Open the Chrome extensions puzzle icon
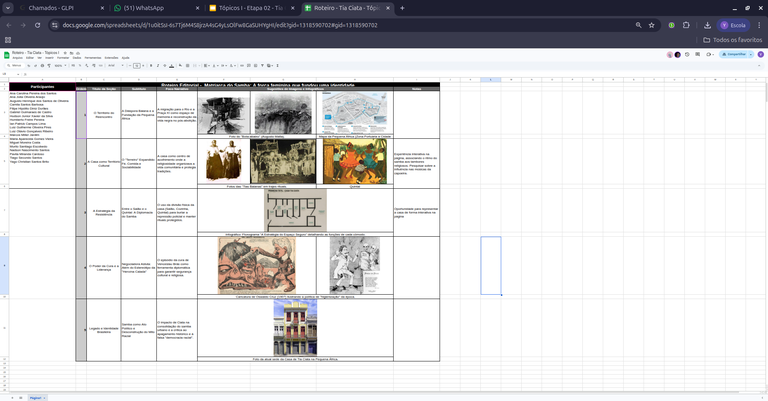 coord(686,25)
